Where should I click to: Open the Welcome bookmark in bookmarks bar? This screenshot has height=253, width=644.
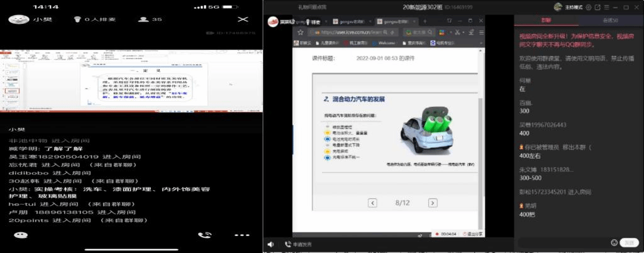(385, 43)
